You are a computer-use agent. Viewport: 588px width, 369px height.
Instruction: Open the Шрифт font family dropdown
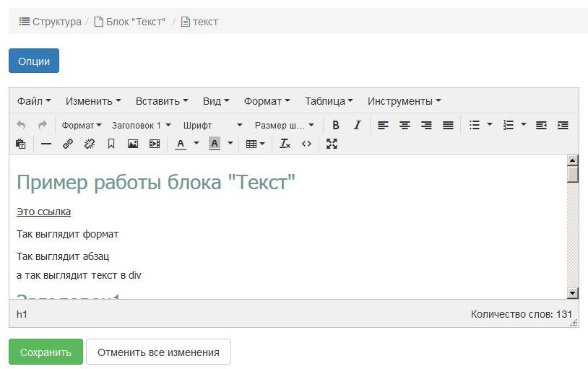coord(212,125)
